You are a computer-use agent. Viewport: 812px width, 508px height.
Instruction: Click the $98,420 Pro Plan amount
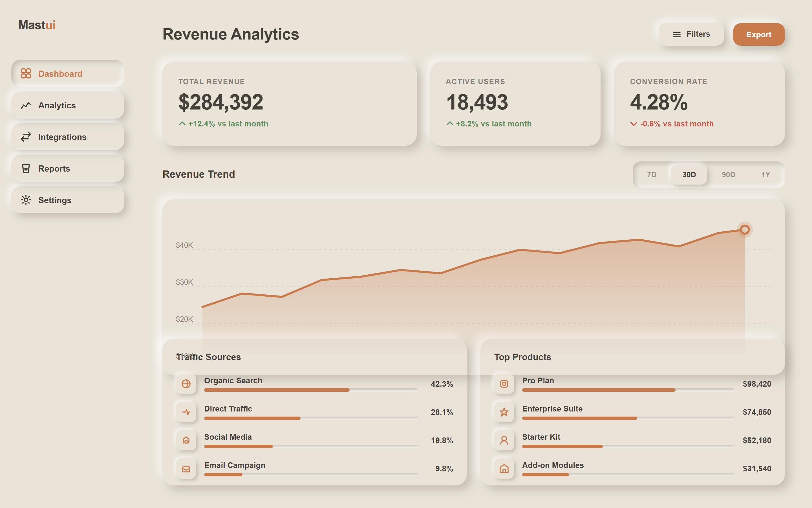tap(757, 384)
